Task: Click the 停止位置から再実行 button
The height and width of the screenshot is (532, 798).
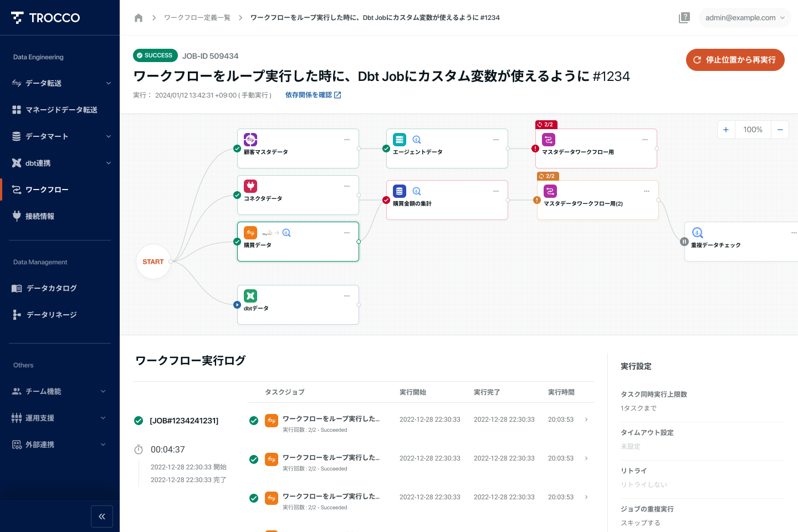Action: pyautogui.click(x=735, y=60)
